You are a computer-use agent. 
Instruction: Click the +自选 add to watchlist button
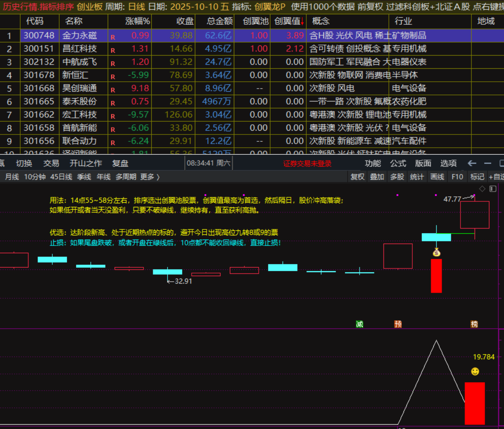(496, 177)
